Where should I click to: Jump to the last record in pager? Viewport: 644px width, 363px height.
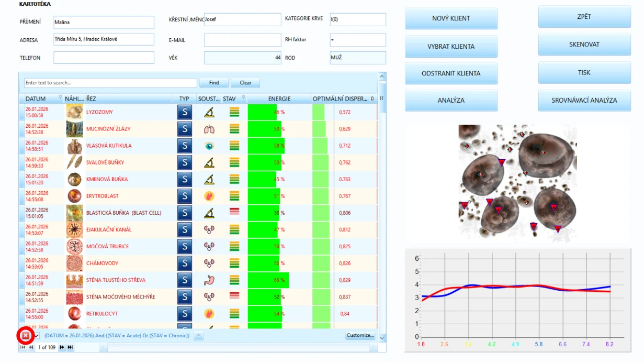(x=70, y=347)
